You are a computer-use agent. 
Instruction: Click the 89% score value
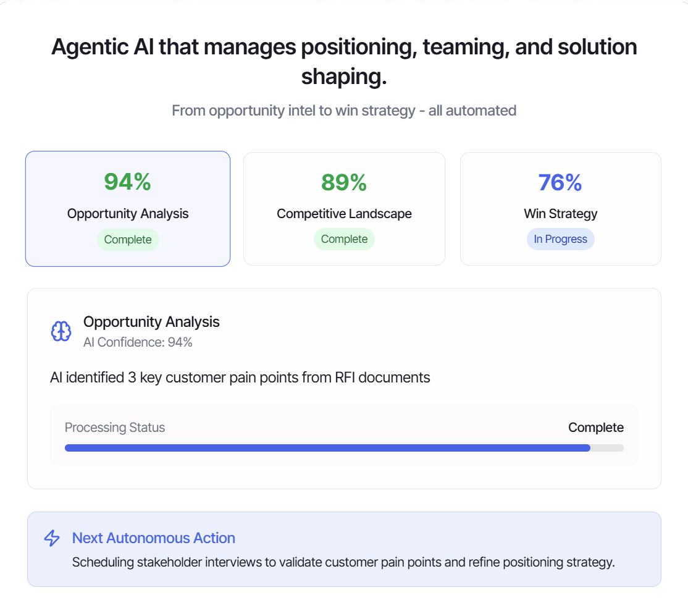344,182
